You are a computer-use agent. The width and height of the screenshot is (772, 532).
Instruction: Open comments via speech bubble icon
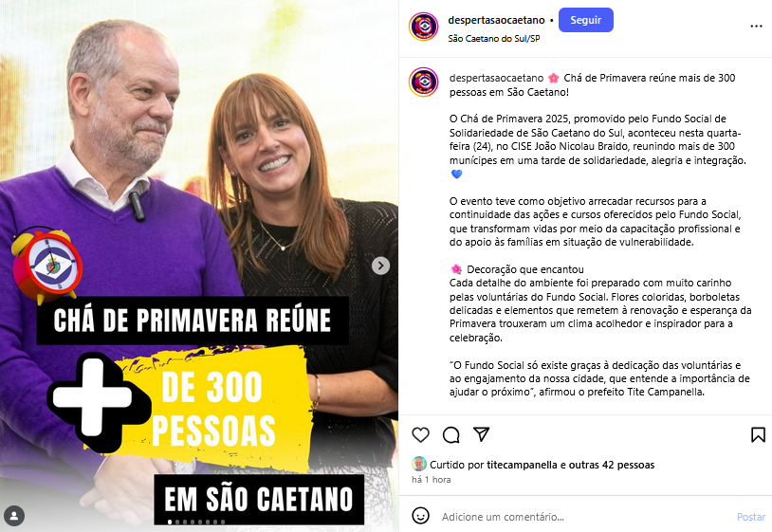(451, 434)
